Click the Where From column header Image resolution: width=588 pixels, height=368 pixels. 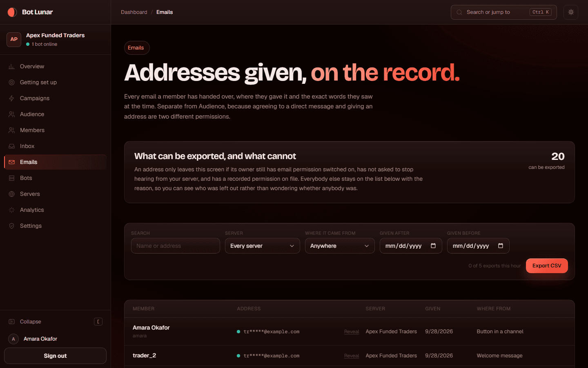(x=494, y=309)
